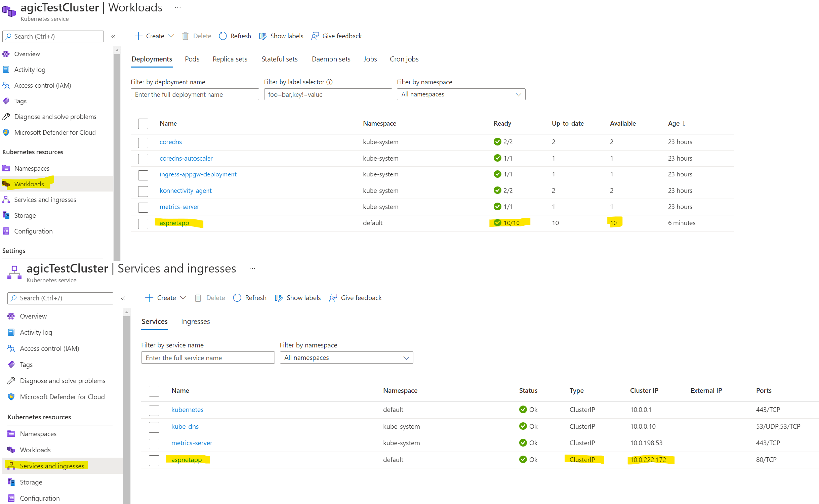Screen dimensions: 819x504
Task: Open Diagnose and solve problems
Action: coord(55,116)
